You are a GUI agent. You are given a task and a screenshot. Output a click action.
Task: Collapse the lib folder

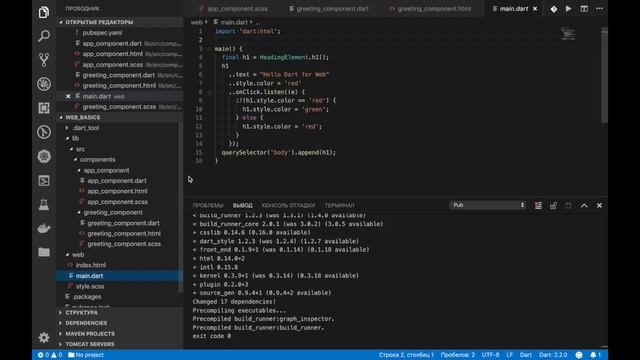tap(75, 138)
